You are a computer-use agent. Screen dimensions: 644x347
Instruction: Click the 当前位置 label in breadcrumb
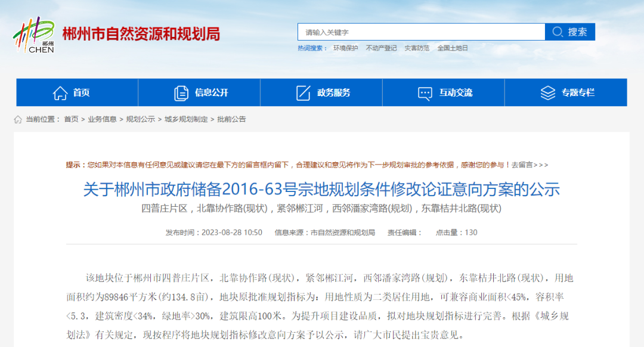43,119
